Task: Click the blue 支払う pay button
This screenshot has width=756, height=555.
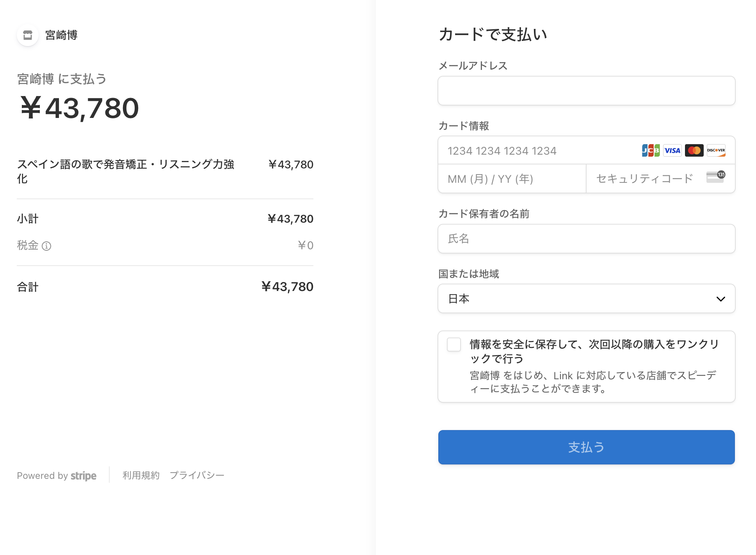Action: coord(587,447)
